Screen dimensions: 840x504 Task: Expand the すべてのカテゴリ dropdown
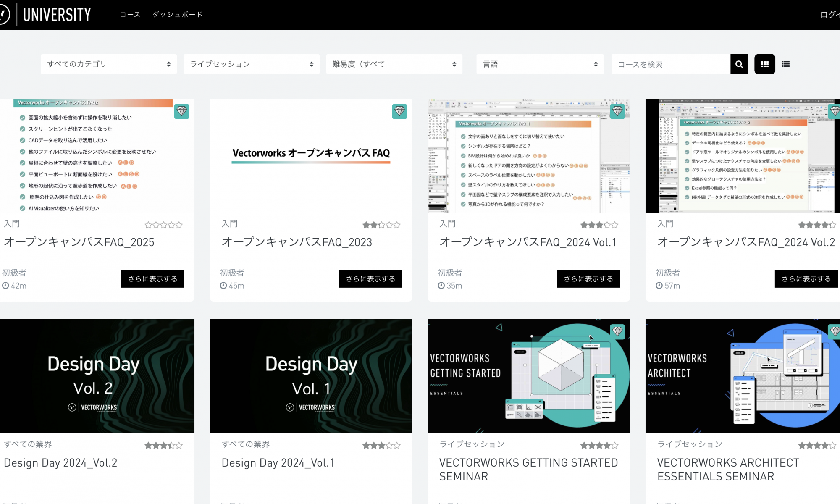pos(109,64)
